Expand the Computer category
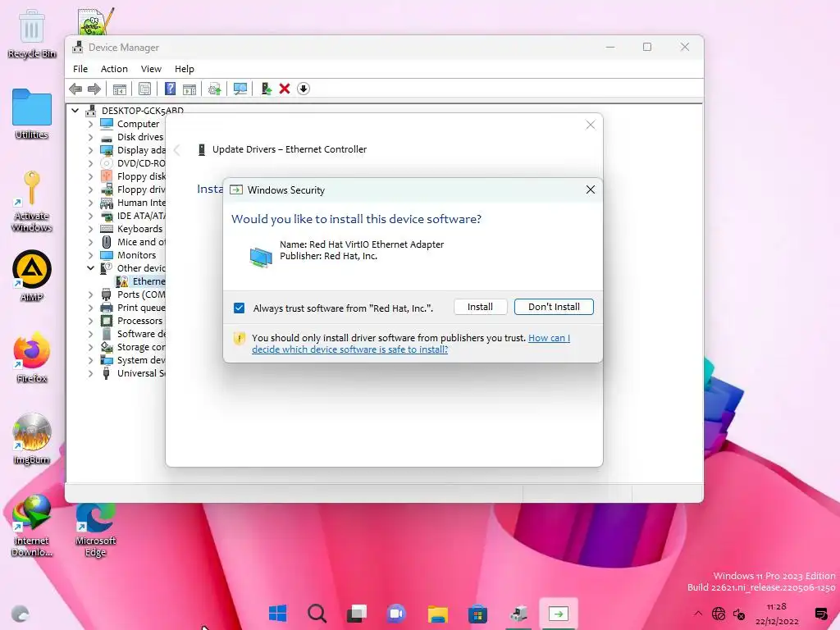This screenshot has width=840, height=630. [90, 124]
